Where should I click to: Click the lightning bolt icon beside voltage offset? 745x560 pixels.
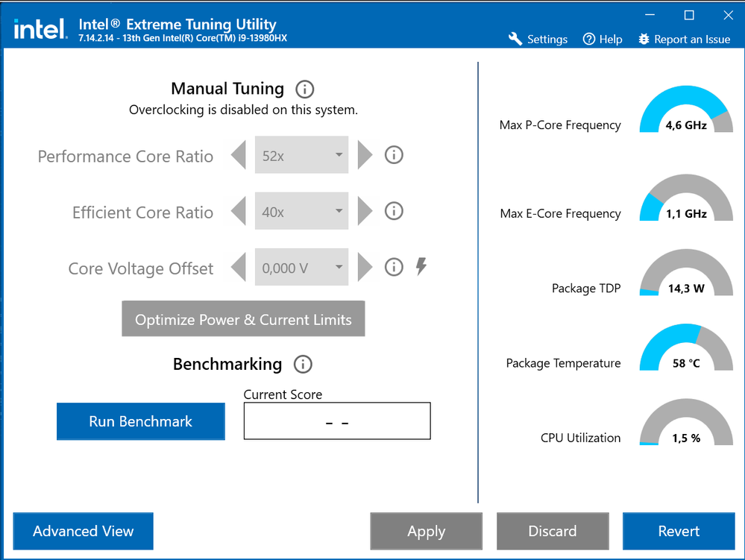point(421,266)
